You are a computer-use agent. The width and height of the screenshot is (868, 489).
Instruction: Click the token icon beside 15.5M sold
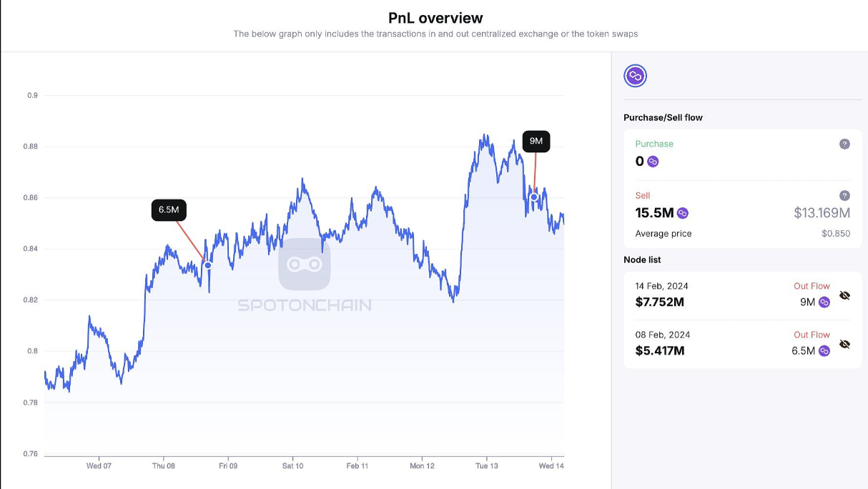(x=683, y=213)
